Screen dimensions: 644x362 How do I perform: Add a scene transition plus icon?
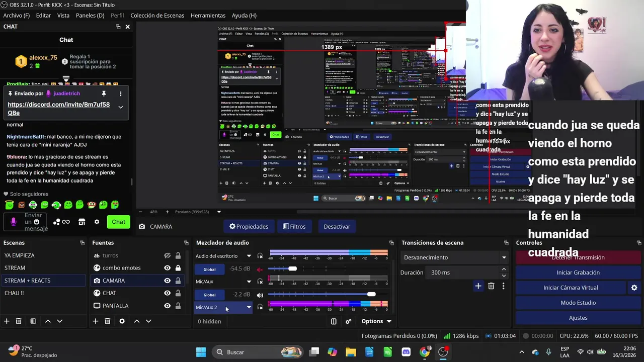click(x=478, y=286)
